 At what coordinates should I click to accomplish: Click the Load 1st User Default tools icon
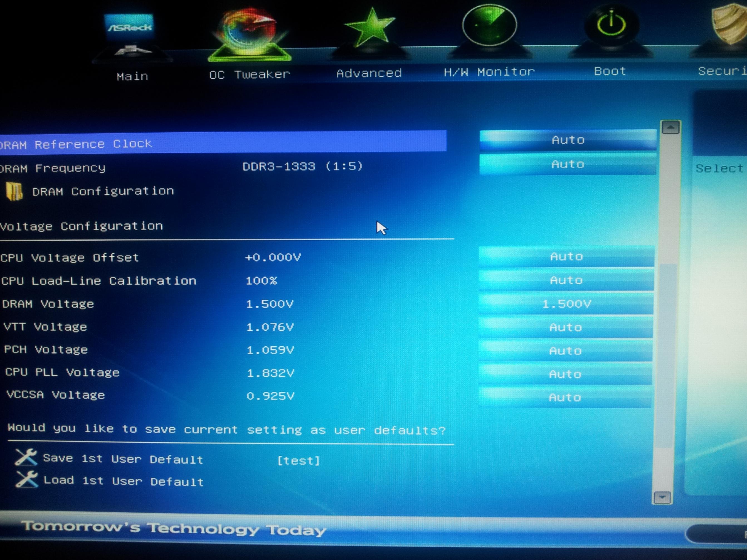27,480
